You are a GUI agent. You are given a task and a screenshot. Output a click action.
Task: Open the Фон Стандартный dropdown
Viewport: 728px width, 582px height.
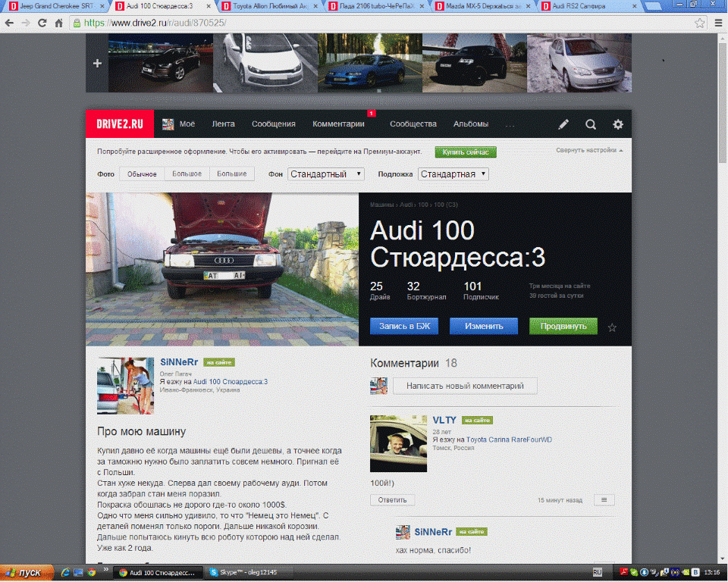click(x=326, y=174)
